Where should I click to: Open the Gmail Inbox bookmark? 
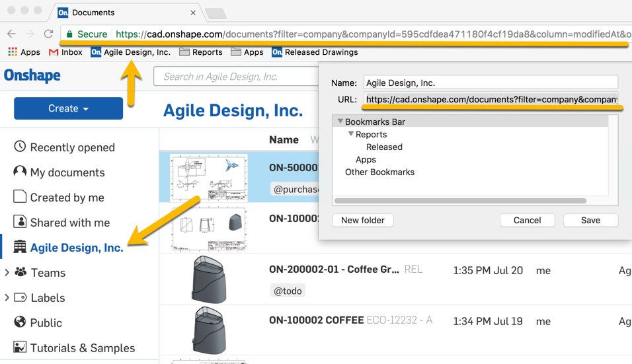65,52
